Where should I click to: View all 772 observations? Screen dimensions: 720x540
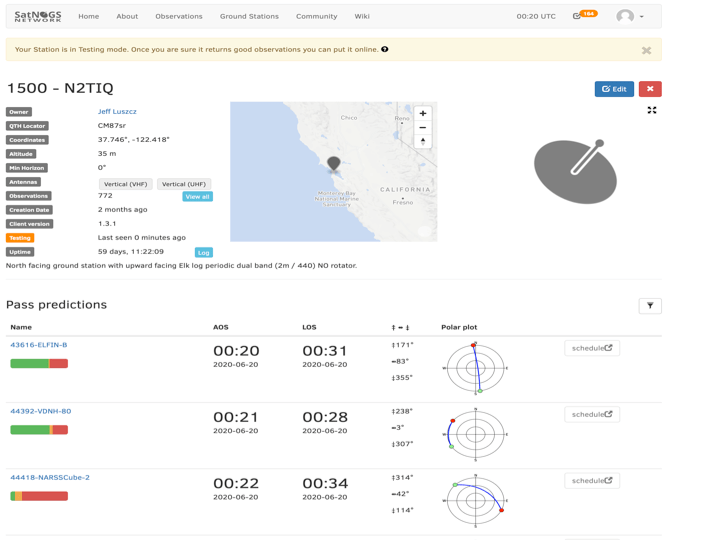(x=197, y=197)
